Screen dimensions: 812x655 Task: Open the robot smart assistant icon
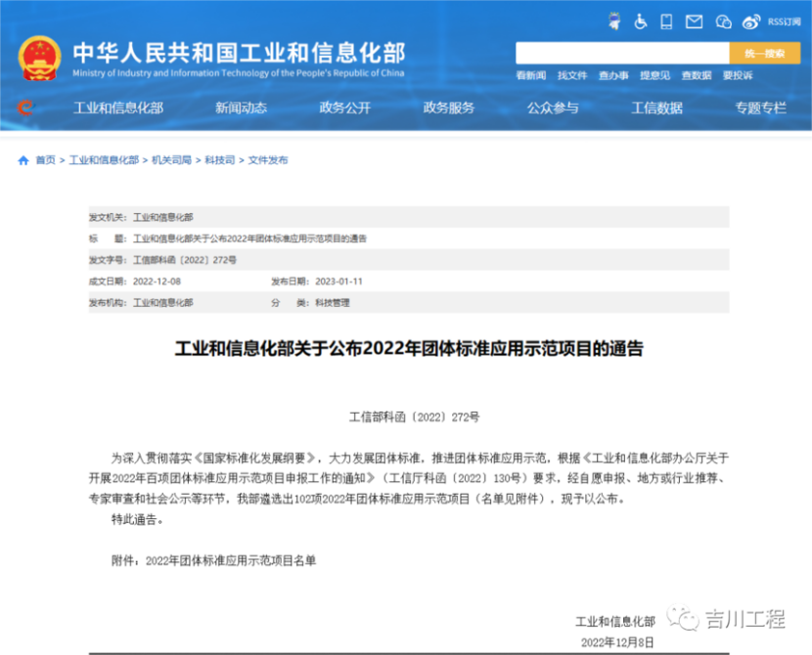[x=614, y=22]
